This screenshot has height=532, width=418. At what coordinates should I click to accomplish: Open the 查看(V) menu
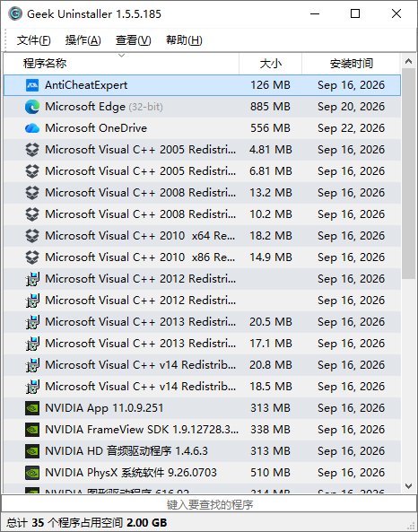click(x=134, y=40)
